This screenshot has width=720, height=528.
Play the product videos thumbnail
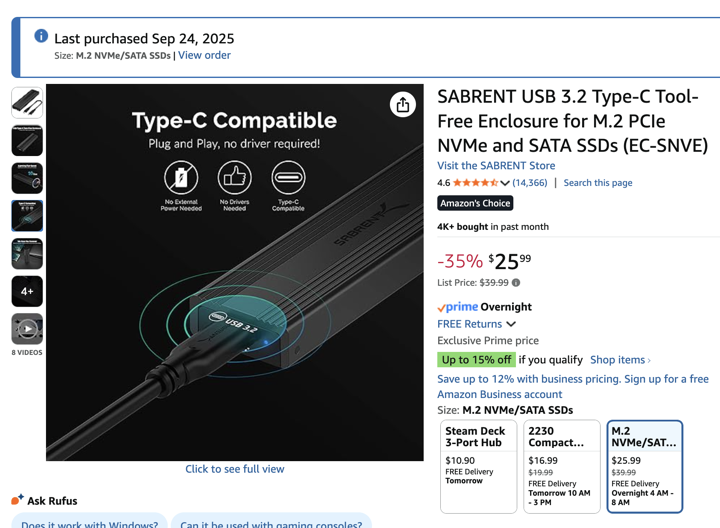(x=27, y=328)
